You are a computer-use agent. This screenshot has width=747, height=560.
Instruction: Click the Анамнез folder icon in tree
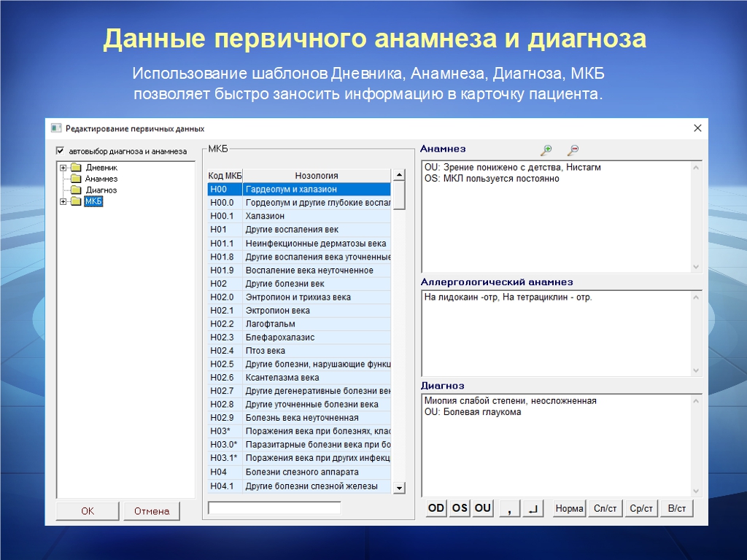(76, 179)
